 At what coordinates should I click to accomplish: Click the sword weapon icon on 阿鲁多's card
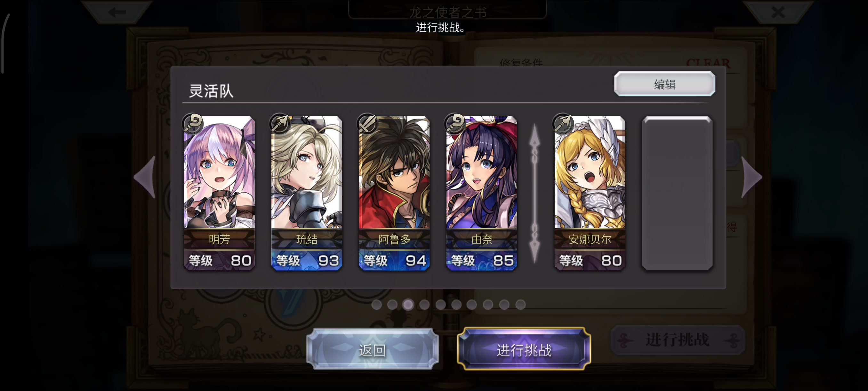click(x=368, y=123)
